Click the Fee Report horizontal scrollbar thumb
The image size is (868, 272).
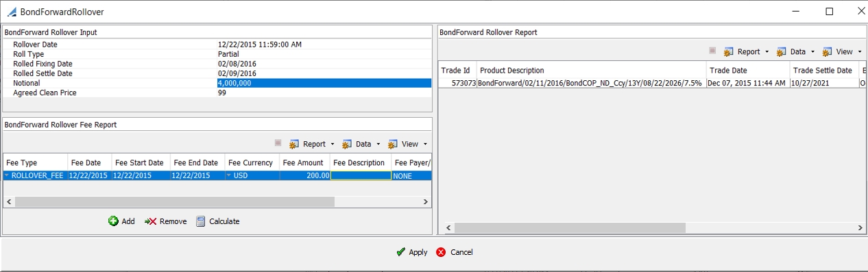coord(175,202)
